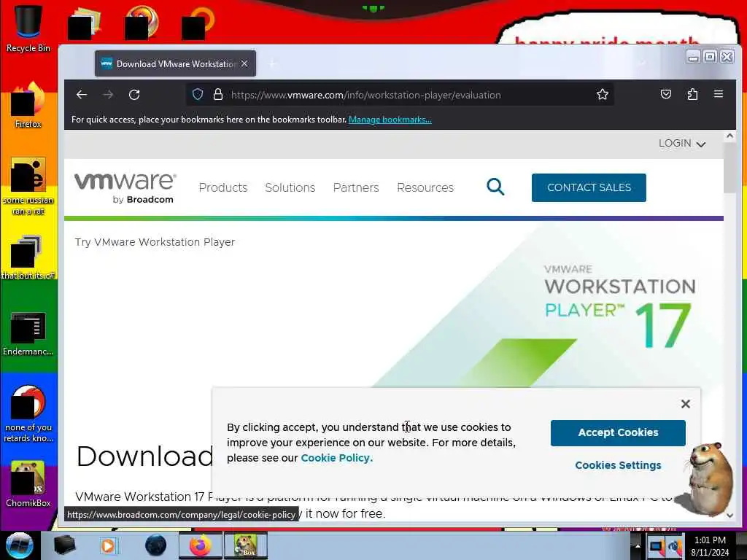747x560 pixels.
Task: Open the media player taskbar icon
Action: click(108, 545)
